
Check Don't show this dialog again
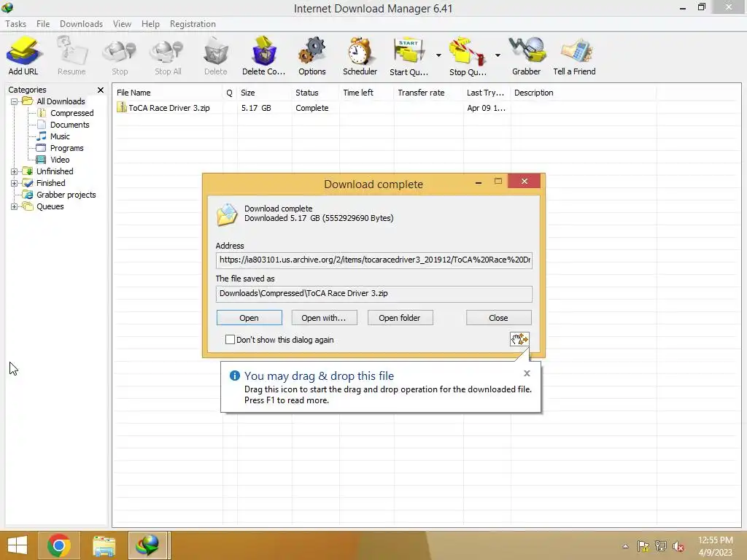[230, 340]
